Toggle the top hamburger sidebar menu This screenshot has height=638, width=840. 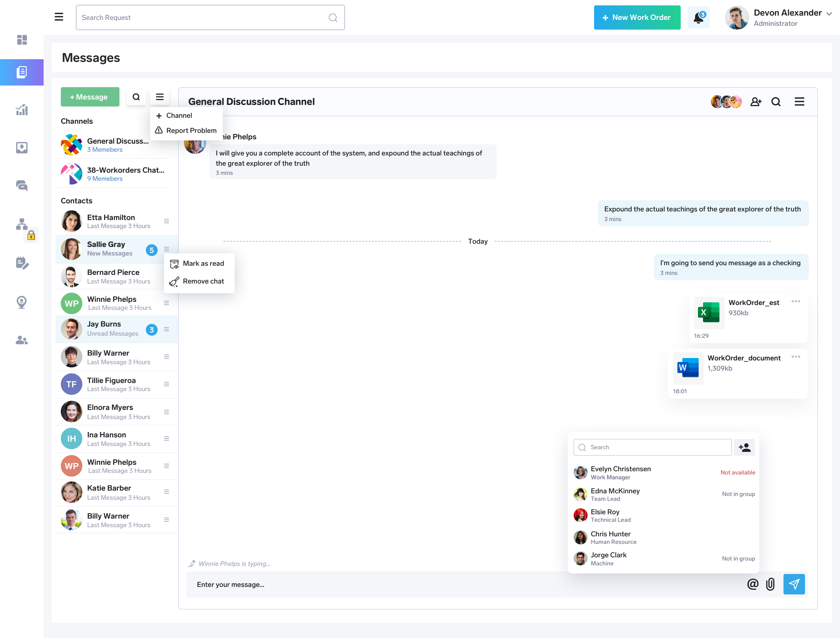tap(59, 17)
